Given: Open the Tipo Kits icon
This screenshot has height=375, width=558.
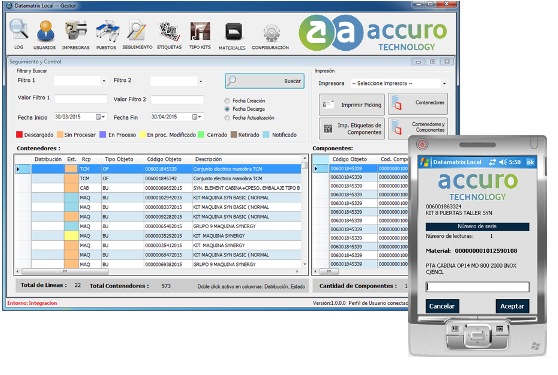Looking at the screenshot, I should (x=200, y=31).
